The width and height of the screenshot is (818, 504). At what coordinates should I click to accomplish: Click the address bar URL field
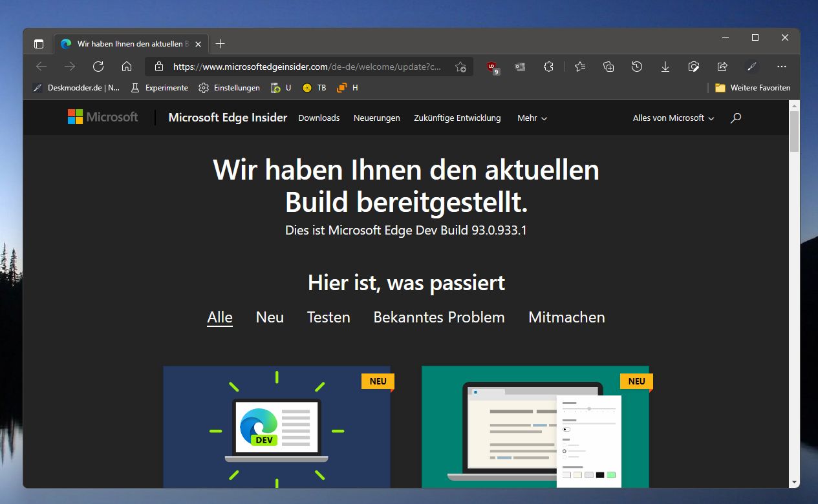click(x=308, y=67)
